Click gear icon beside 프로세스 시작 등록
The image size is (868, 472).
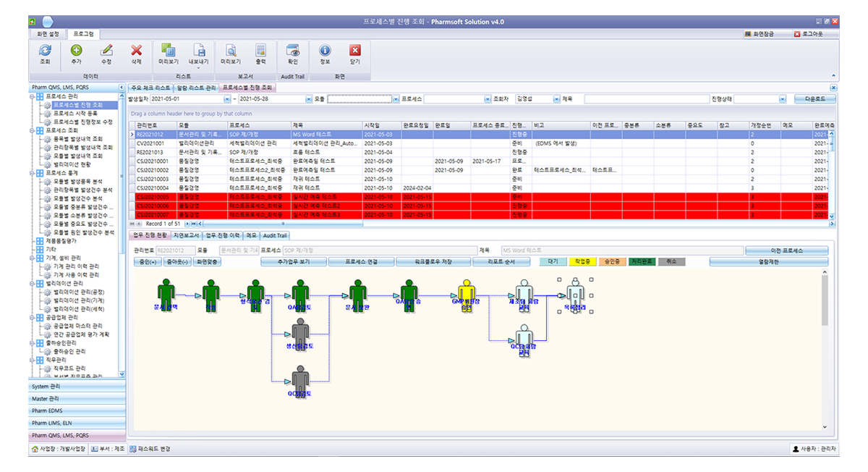48,114
